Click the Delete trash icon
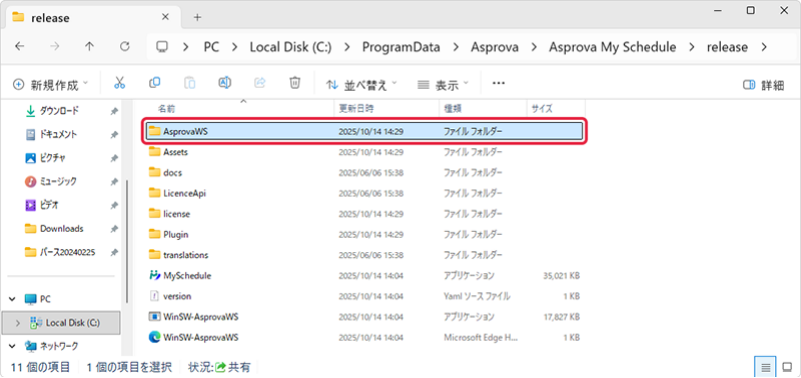Viewport: 801px width, 378px height. click(295, 83)
